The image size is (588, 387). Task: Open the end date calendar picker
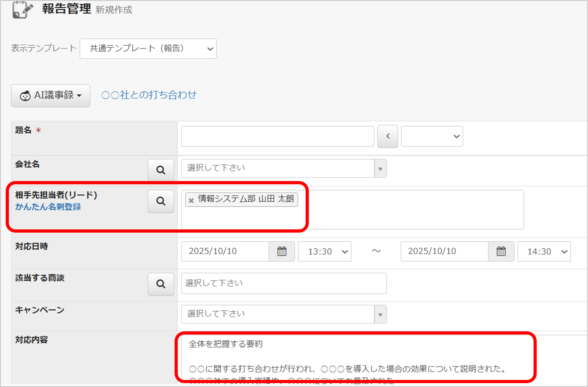coord(501,252)
